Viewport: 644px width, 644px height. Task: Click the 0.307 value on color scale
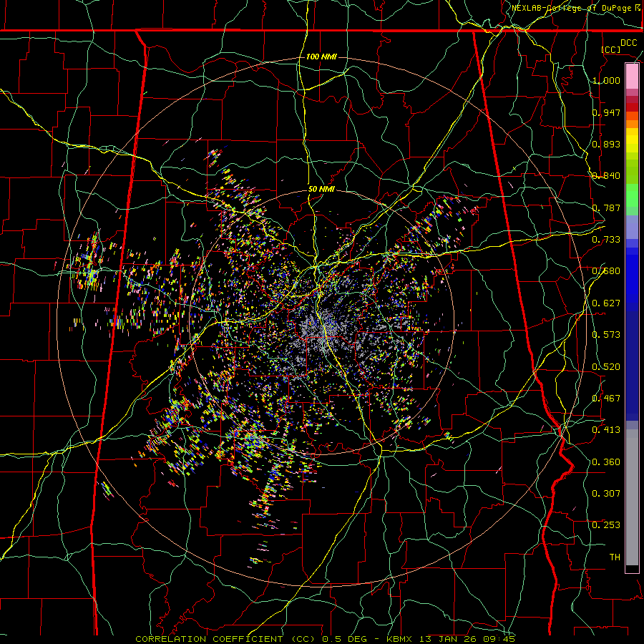(606, 494)
